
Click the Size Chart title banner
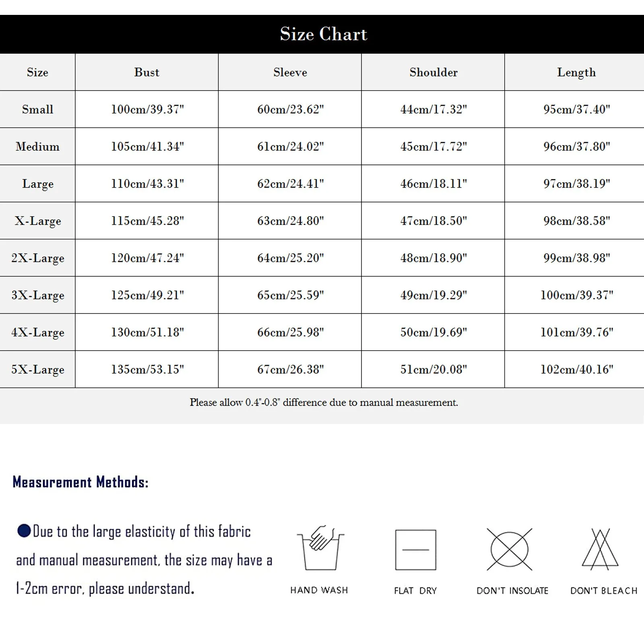click(x=323, y=34)
